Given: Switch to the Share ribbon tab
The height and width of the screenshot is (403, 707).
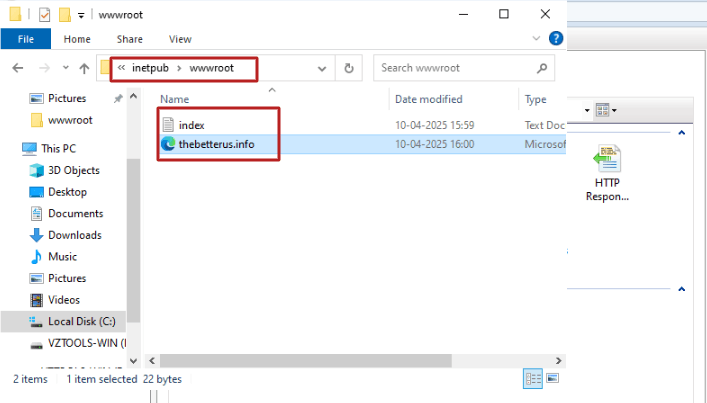Looking at the screenshot, I should (x=130, y=39).
